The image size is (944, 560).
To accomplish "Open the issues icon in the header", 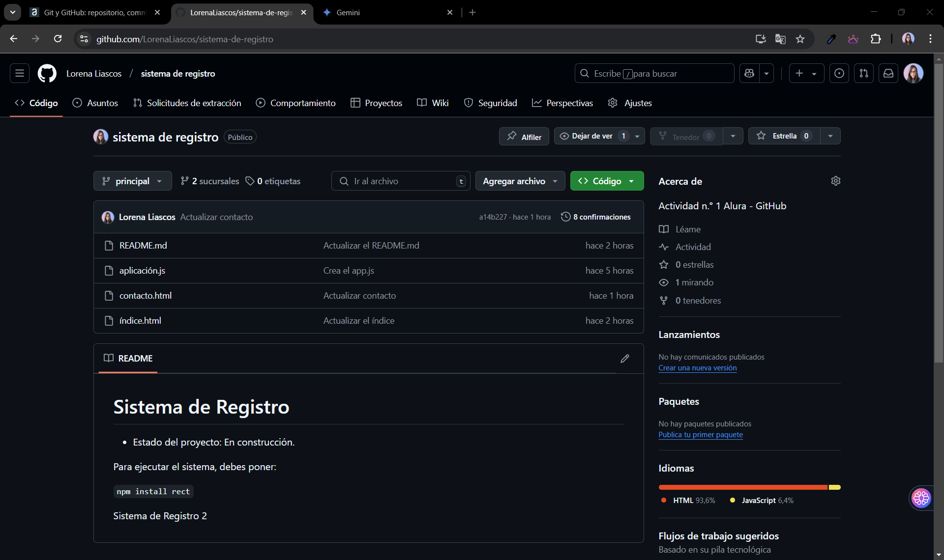I will coord(839,73).
